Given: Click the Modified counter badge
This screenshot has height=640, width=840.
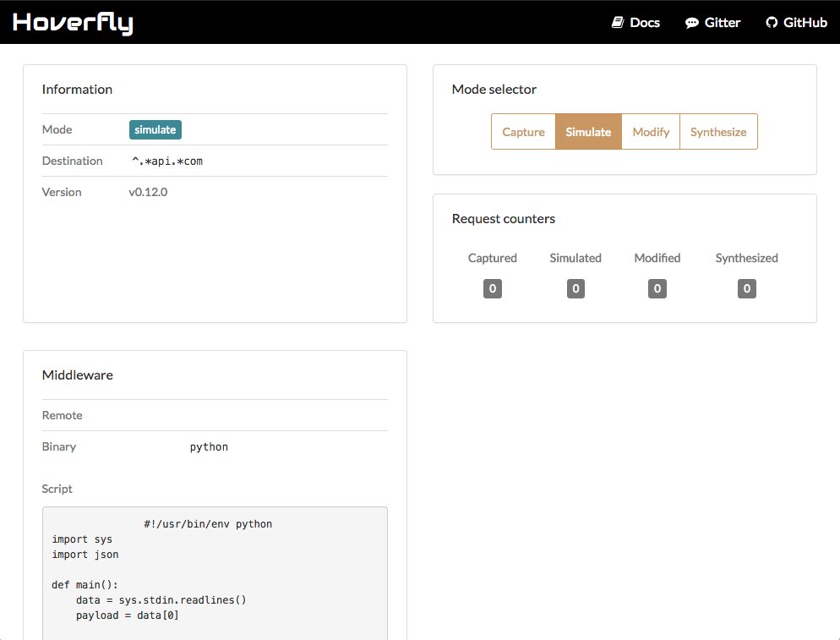Looking at the screenshot, I should point(657,288).
